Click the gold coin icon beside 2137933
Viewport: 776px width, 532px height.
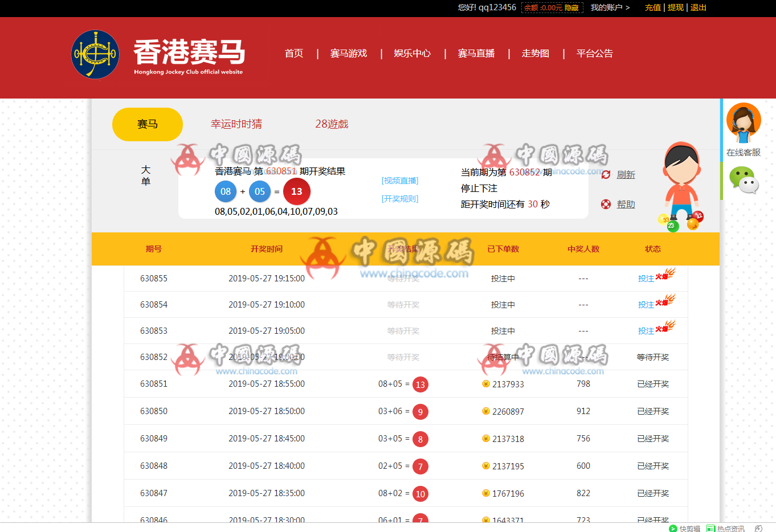[x=486, y=384]
